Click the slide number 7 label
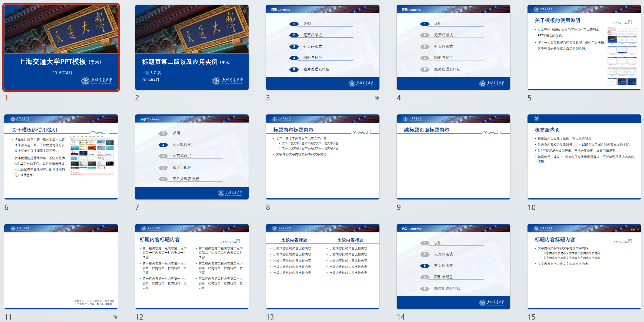Image resolution: width=644 pixels, height=322 pixels. point(137,207)
